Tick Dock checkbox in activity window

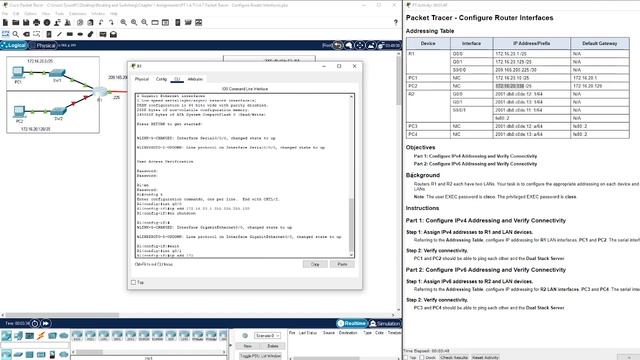pyautogui.click(x=422, y=357)
